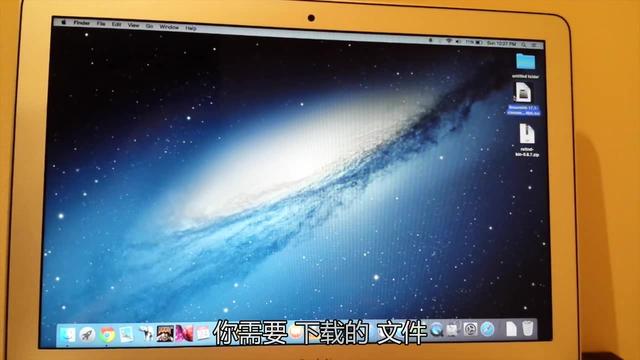The width and height of the screenshot is (640, 360).
Task: Open Spotlight search magnifier icon
Action: [x=524, y=44]
